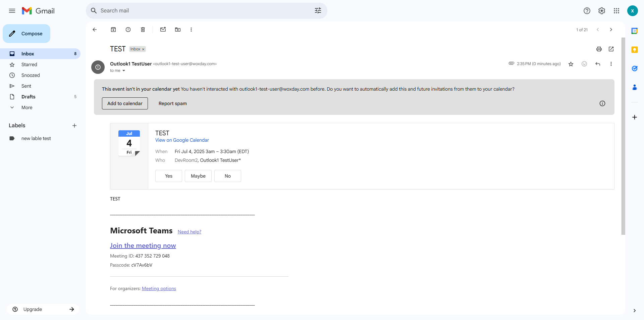Screen dimensions: 644x320
Task: Click Join the meeting now link
Action: (x=143, y=245)
